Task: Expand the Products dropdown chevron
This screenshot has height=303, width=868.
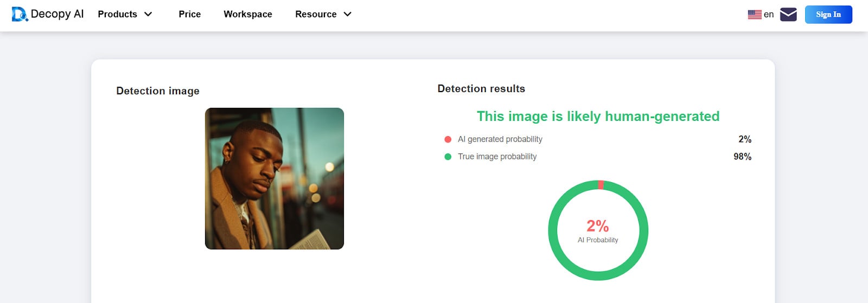Action: [148, 14]
